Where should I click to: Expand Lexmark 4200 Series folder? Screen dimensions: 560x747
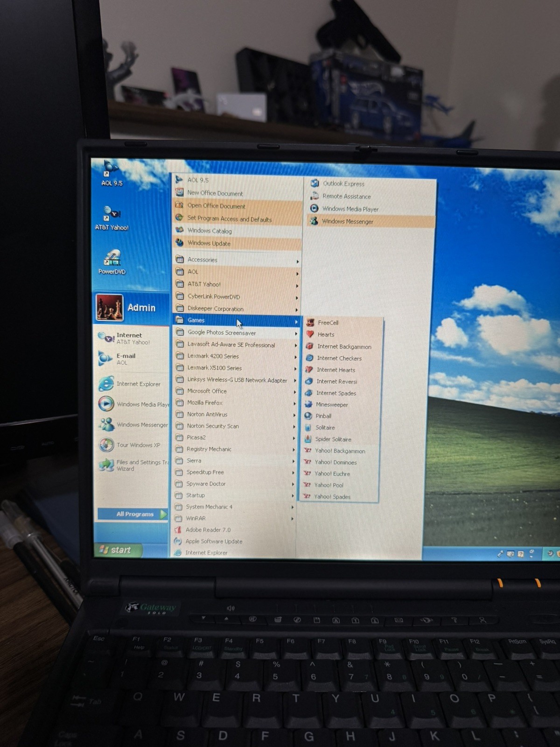pos(236,356)
